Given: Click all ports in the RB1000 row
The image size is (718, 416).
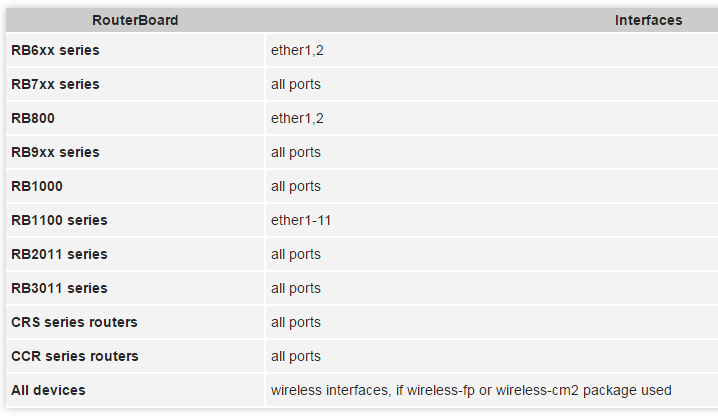Looking at the screenshot, I should (296, 186).
